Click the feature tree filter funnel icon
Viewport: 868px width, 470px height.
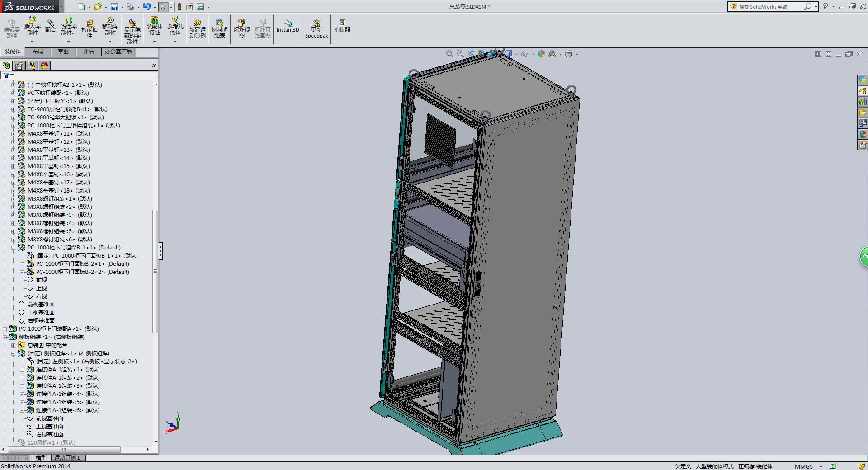pyautogui.click(x=6, y=75)
